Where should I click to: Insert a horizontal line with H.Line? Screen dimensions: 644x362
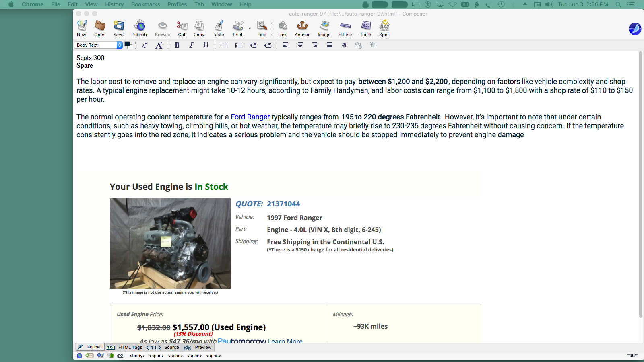pos(345,29)
